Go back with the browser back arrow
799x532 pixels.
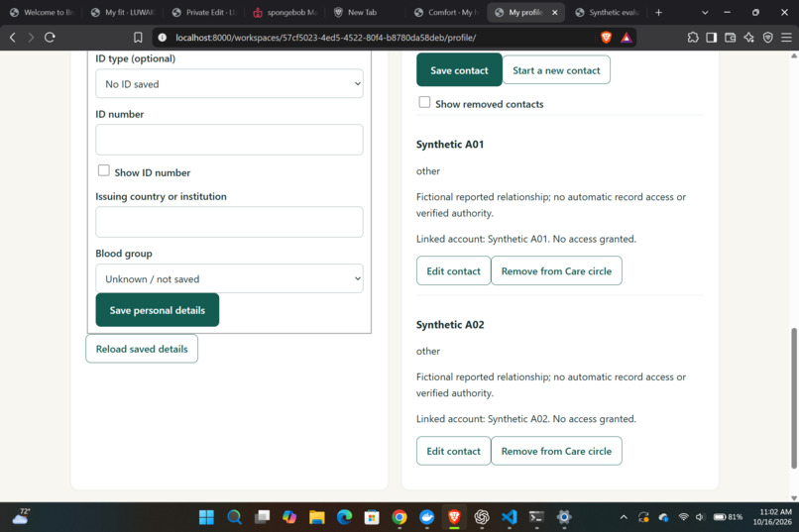(x=13, y=38)
